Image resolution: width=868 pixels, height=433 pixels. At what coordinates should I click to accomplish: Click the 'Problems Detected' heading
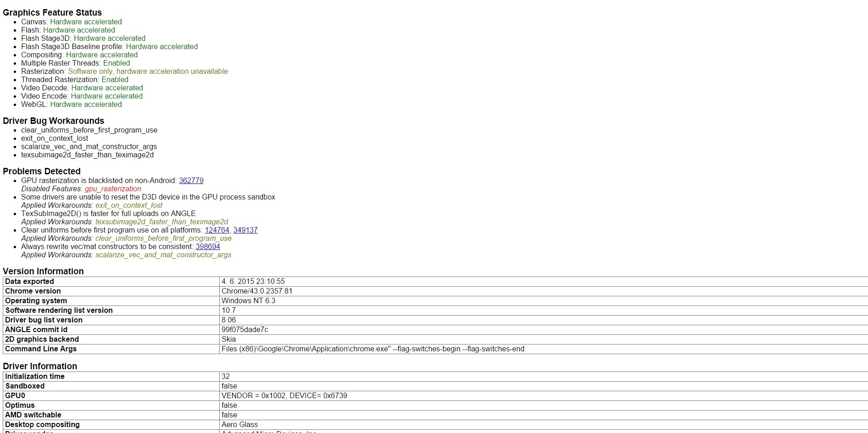(x=41, y=172)
